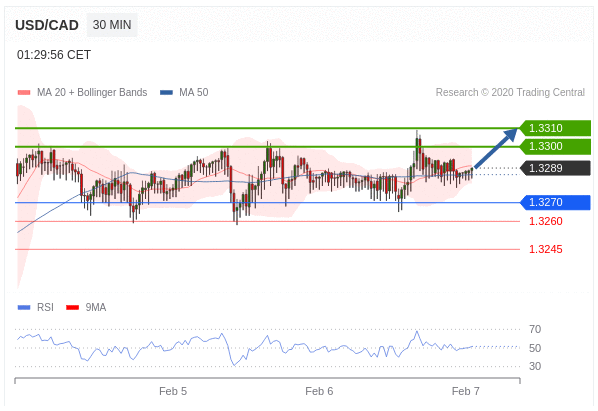Click the RSI 30 level label
Viewport: 598px width, 411px height.
pyautogui.click(x=535, y=366)
